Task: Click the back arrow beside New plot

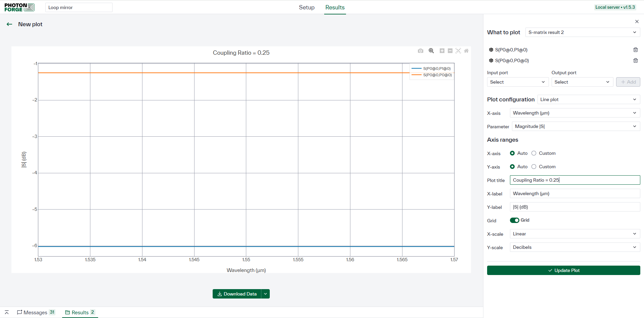Action: [x=9, y=24]
